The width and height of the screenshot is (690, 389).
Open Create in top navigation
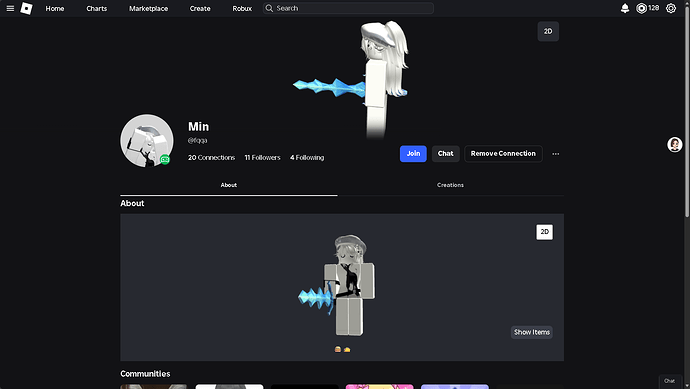(200, 8)
